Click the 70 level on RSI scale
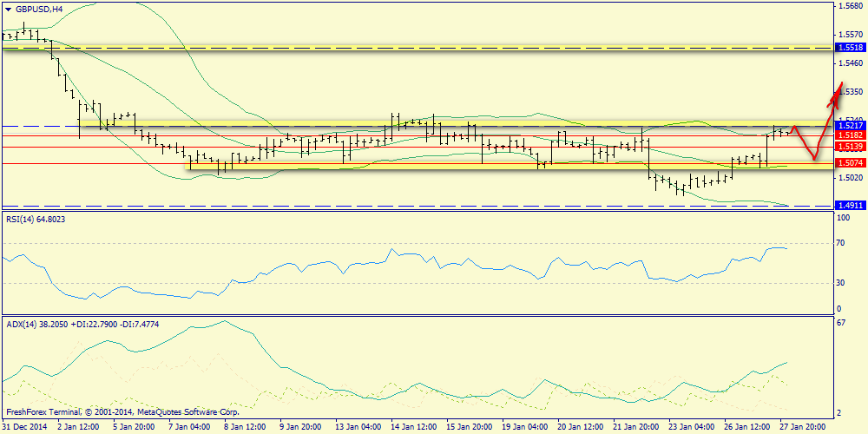868x434 pixels. (841, 245)
